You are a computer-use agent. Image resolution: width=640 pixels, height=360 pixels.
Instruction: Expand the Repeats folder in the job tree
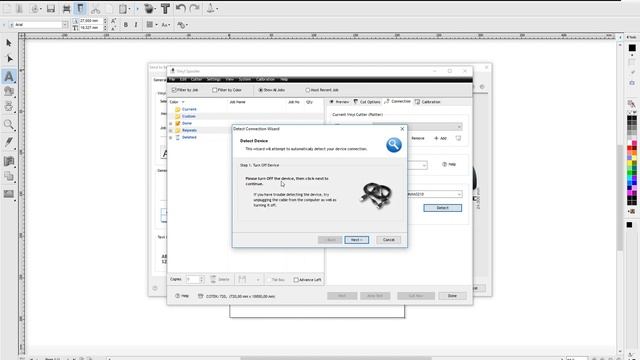click(x=171, y=130)
